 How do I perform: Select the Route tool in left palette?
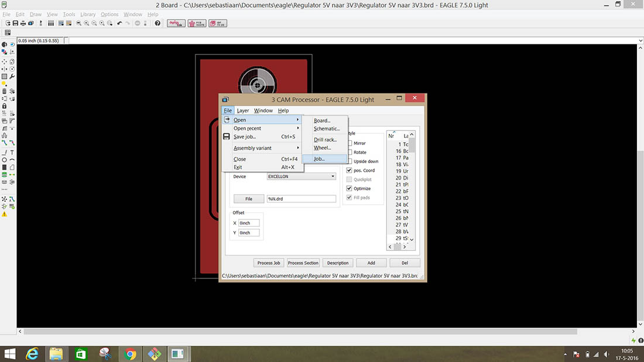(x=4, y=143)
